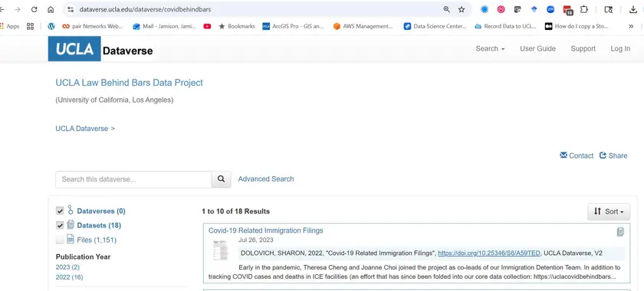Viewport: 644px width, 291px height.
Task: Open site information icon in address bar
Action: tap(71, 9)
